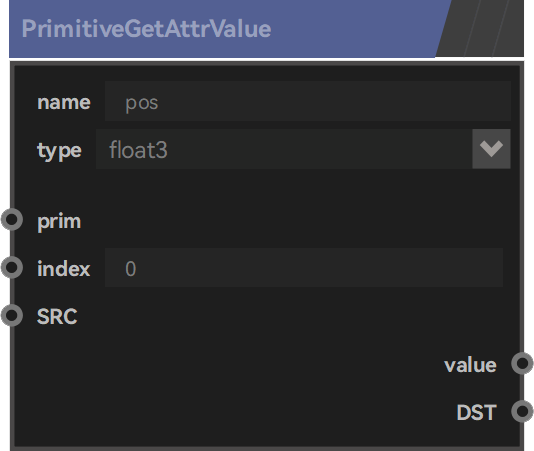Open the type dropdown arrow button
Screen dimensions: 534x451
point(491,149)
